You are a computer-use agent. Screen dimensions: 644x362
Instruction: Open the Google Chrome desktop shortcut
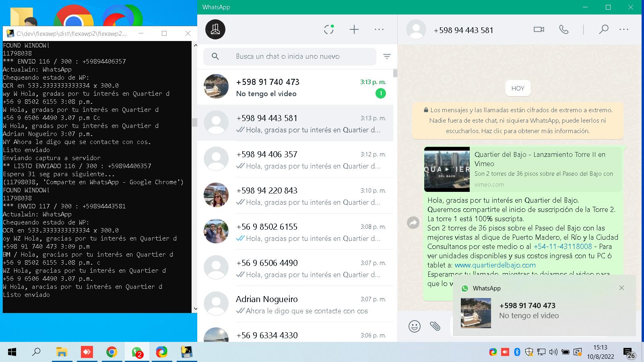coord(74,16)
